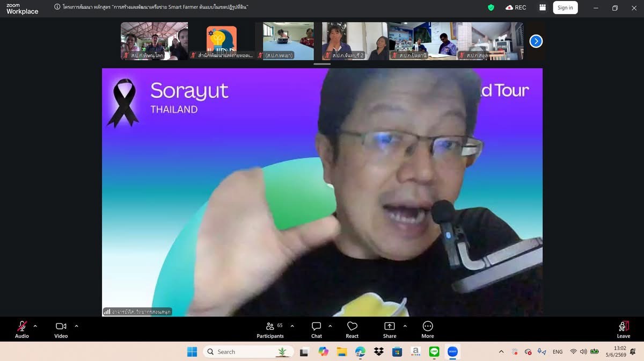Open Dropbox from the taskbar
This screenshot has height=361, width=644.
pyautogui.click(x=379, y=352)
